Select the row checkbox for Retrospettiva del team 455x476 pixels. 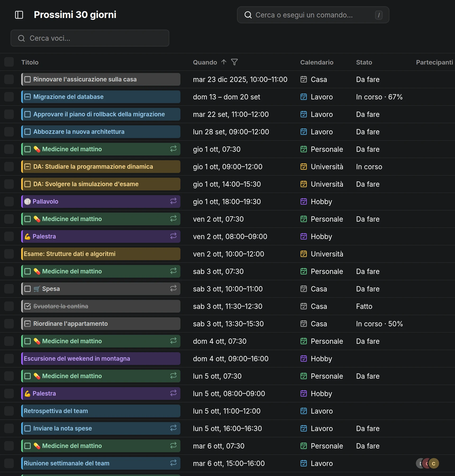(9, 411)
